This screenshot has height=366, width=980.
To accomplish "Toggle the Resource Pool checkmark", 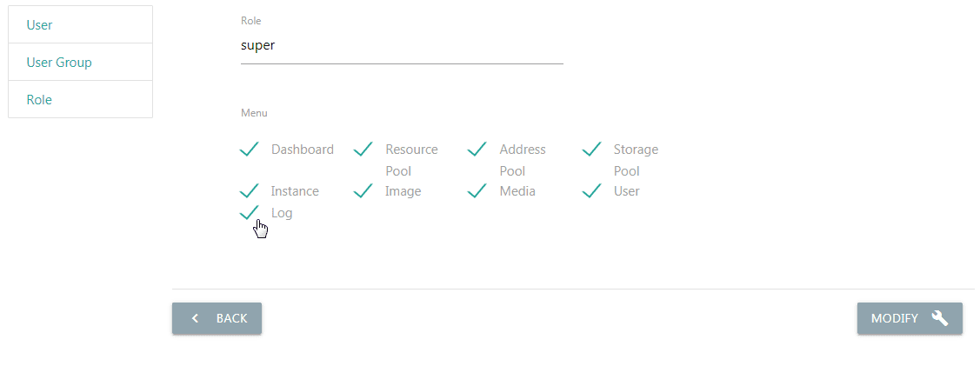I will click(363, 150).
